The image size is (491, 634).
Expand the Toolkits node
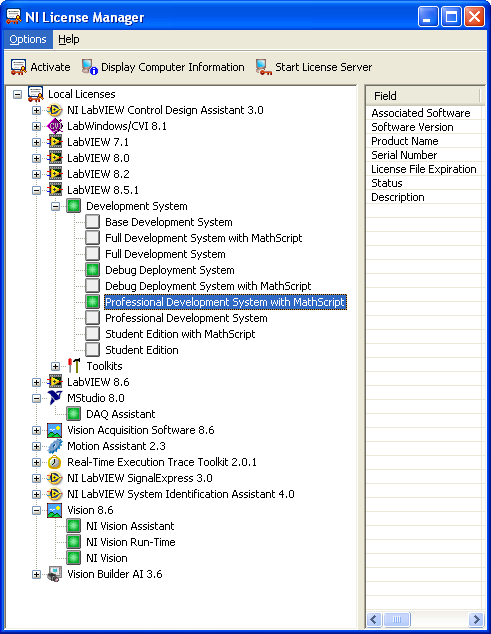[55, 366]
